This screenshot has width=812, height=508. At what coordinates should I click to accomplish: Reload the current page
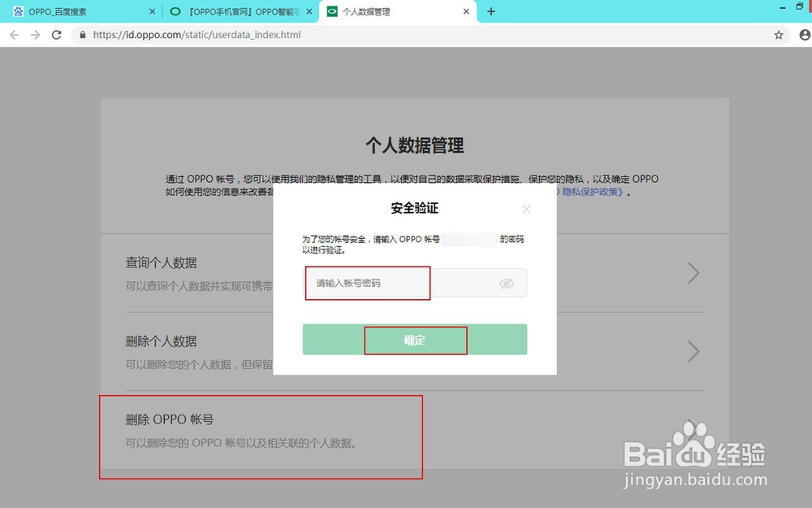point(57,35)
